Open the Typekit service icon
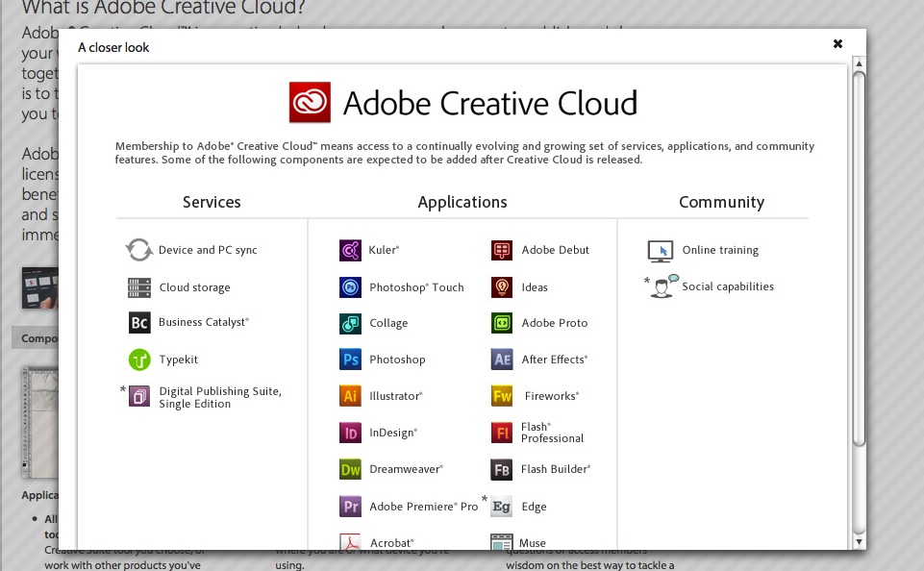The height and width of the screenshot is (571, 924). pyautogui.click(x=138, y=359)
